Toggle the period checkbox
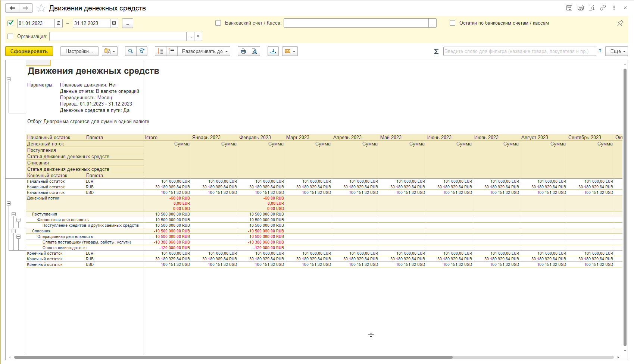634x364 pixels. 10,23
